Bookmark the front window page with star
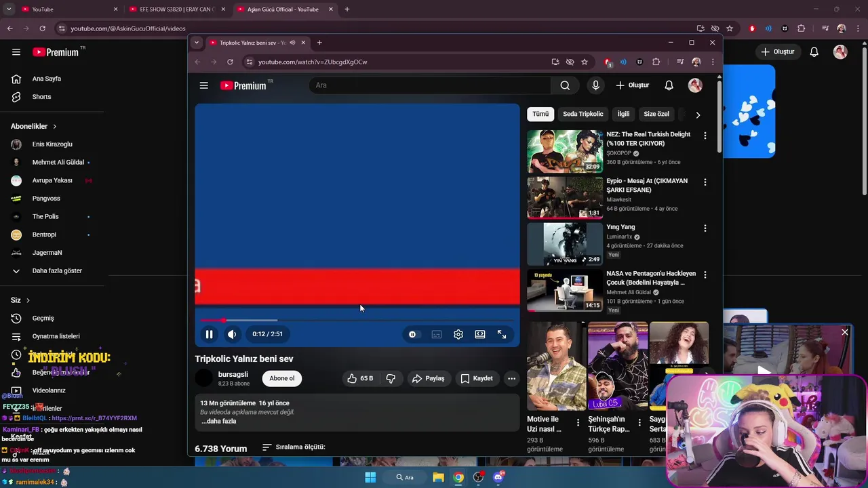The height and width of the screenshot is (488, 868). (584, 62)
